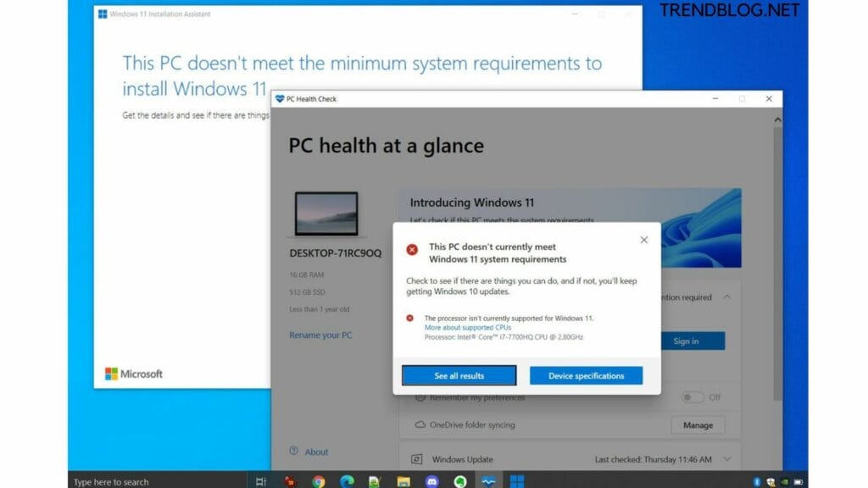
Task: Click the Windows Update icon in PC Health Check
Action: pyautogui.click(x=417, y=459)
